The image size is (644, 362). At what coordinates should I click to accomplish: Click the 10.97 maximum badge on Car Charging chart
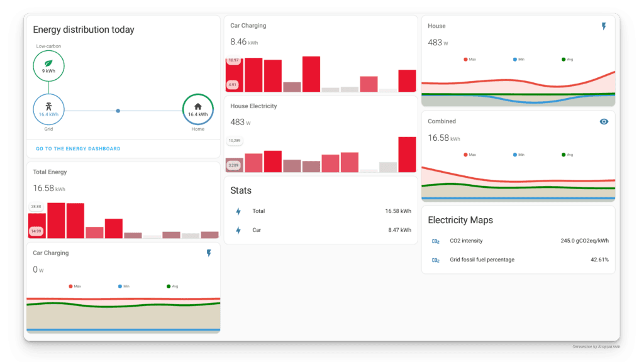click(233, 61)
